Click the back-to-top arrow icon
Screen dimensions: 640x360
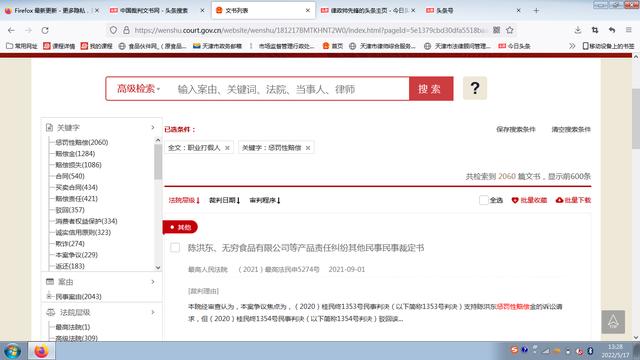pyautogui.click(x=613, y=322)
